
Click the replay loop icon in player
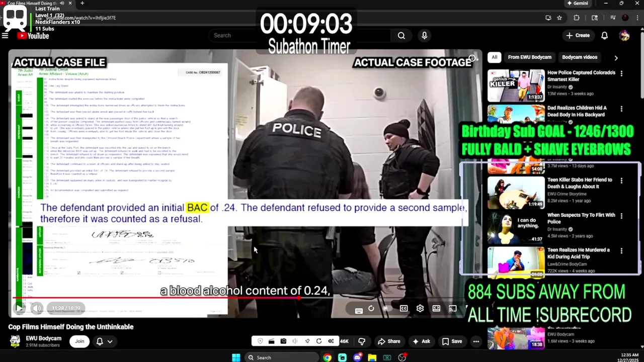point(371,309)
